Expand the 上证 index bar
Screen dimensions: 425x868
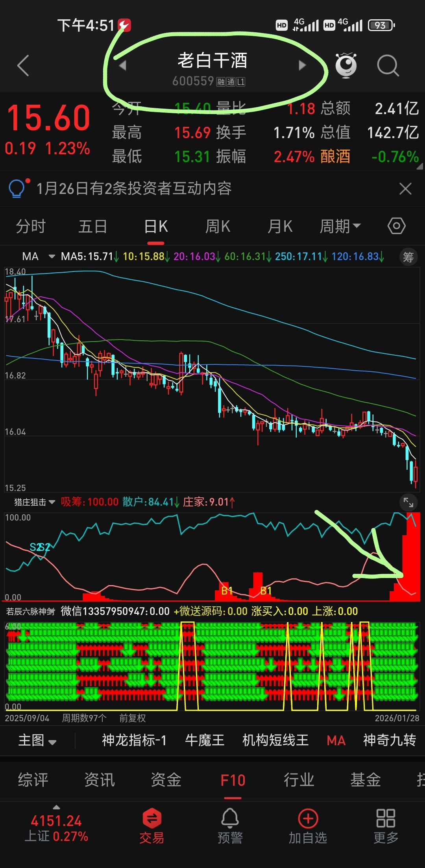tap(56, 824)
